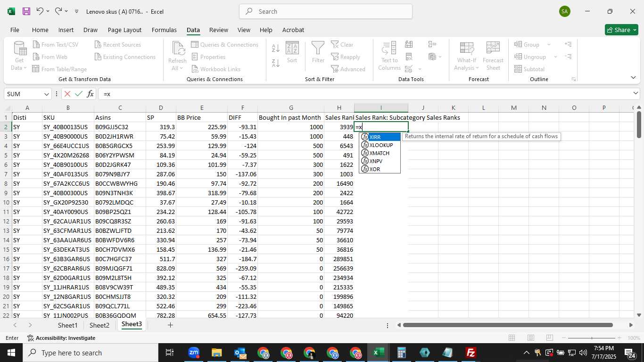Click the zoom in plus button

pyautogui.click(x=619, y=338)
